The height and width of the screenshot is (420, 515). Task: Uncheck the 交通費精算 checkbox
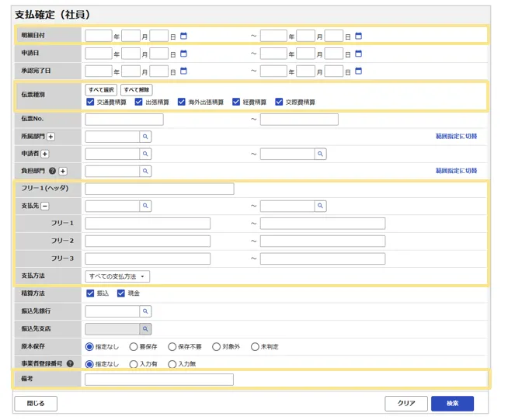pos(91,102)
